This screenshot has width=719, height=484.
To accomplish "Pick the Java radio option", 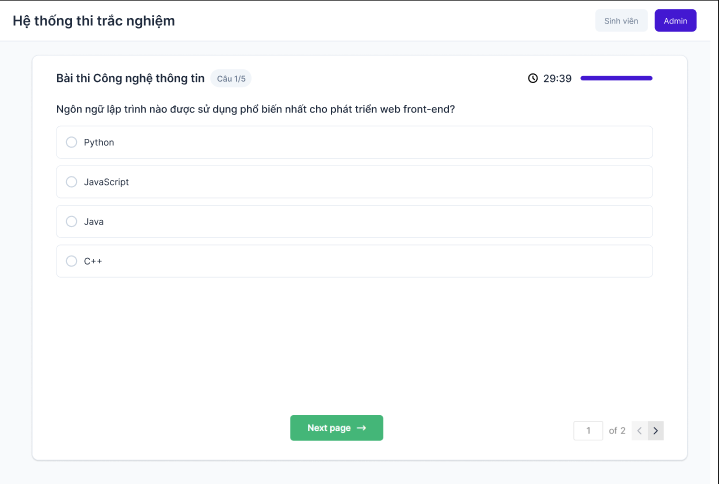I will [x=72, y=221].
